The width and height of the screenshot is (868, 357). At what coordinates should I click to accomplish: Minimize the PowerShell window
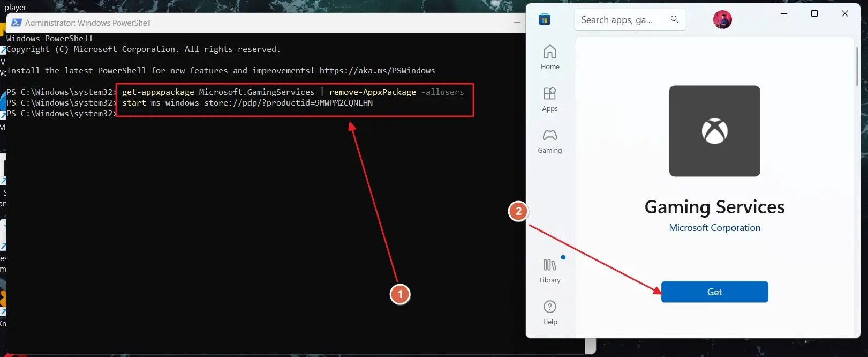point(517,23)
